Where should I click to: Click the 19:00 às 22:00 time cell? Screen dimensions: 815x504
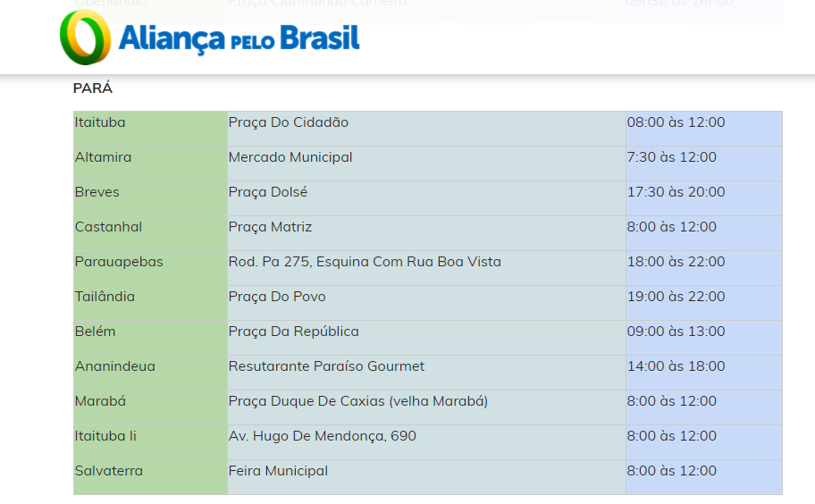pos(676,297)
